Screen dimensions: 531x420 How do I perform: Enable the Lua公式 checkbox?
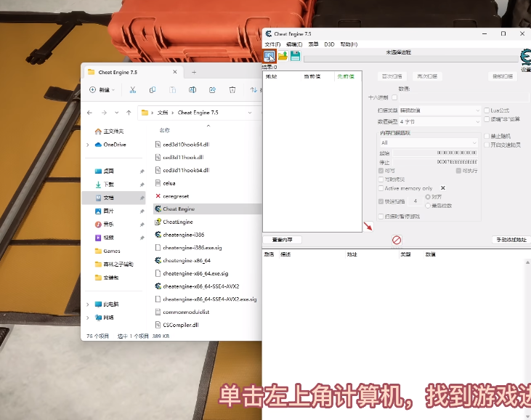pyautogui.click(x=487, y=110)
